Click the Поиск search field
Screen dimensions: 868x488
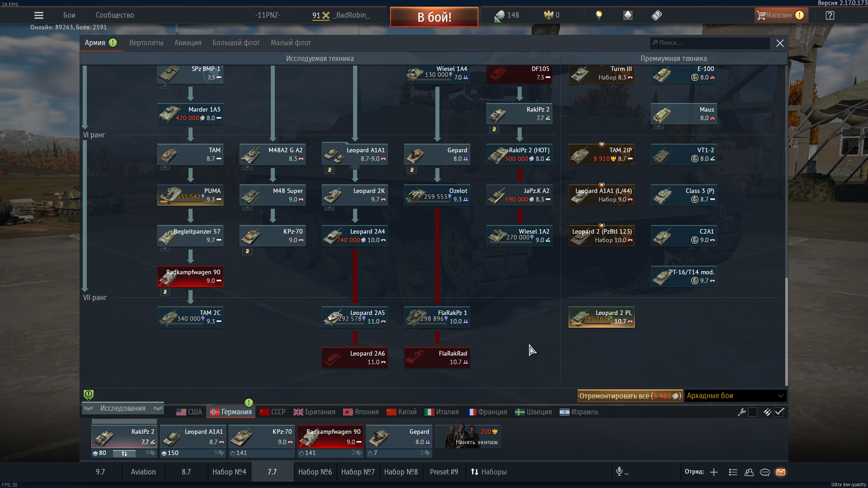point(710,43)
